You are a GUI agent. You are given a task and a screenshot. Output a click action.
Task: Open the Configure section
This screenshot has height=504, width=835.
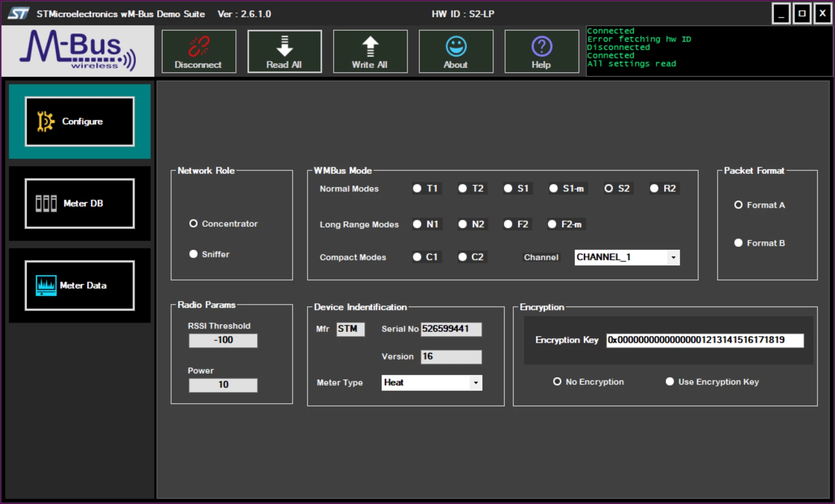(x=80, y=121)
